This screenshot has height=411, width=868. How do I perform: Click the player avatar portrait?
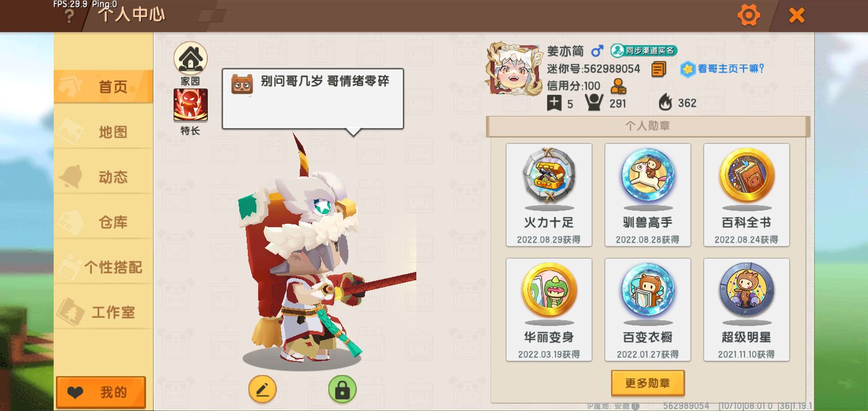513,70
